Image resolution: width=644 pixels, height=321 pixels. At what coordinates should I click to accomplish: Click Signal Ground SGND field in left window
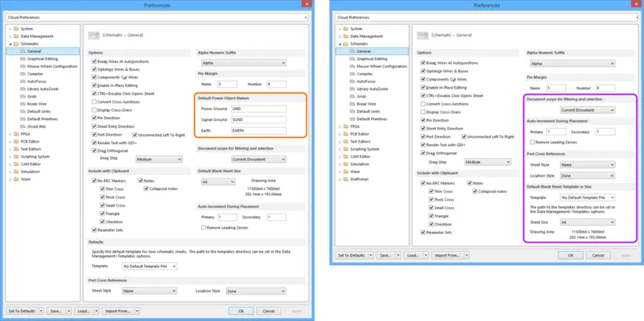coord(258,120)
